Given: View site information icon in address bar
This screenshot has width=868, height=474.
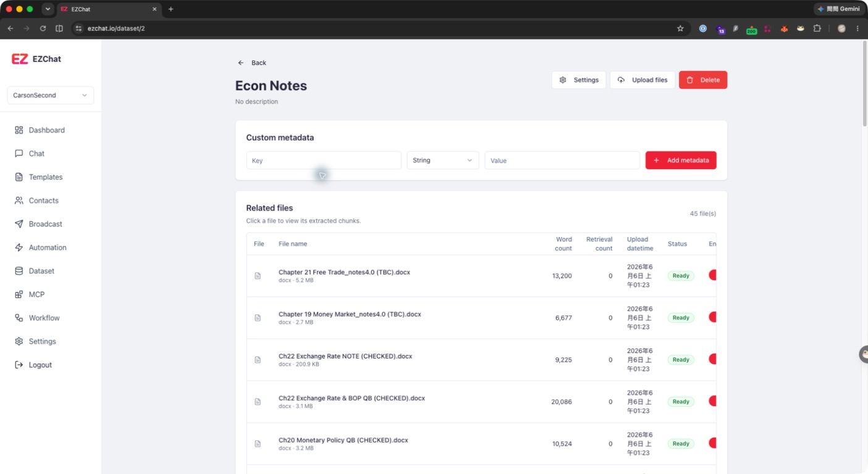Looking at the screenshot, I should [78, 28].
